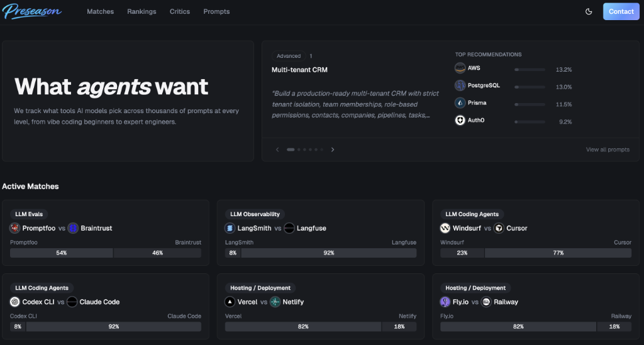Viewport: 644px width, 345px height.
Task: Open the Matches nav item
Action: pyautogui.click(x=100, y=11)
